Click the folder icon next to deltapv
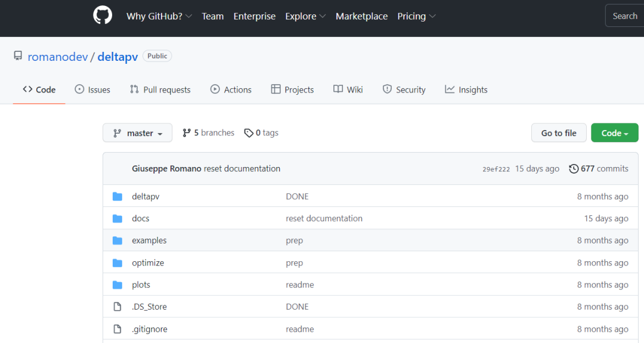 tap(117, 196)
